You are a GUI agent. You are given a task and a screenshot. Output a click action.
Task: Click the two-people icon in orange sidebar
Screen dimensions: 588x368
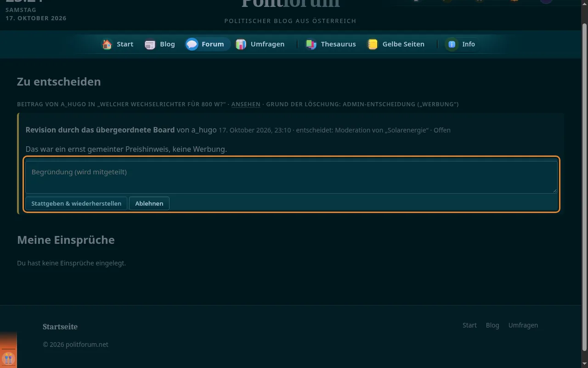(x=8, y=358)
